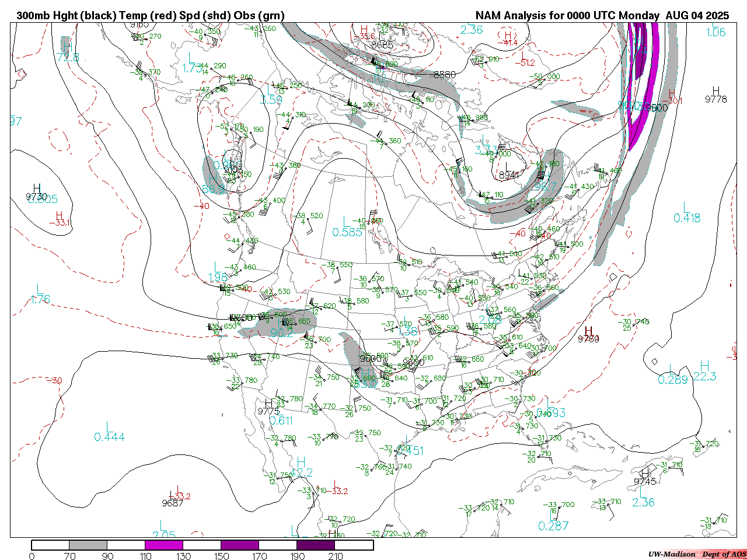Click the height value "9745"

pos(645,481)
